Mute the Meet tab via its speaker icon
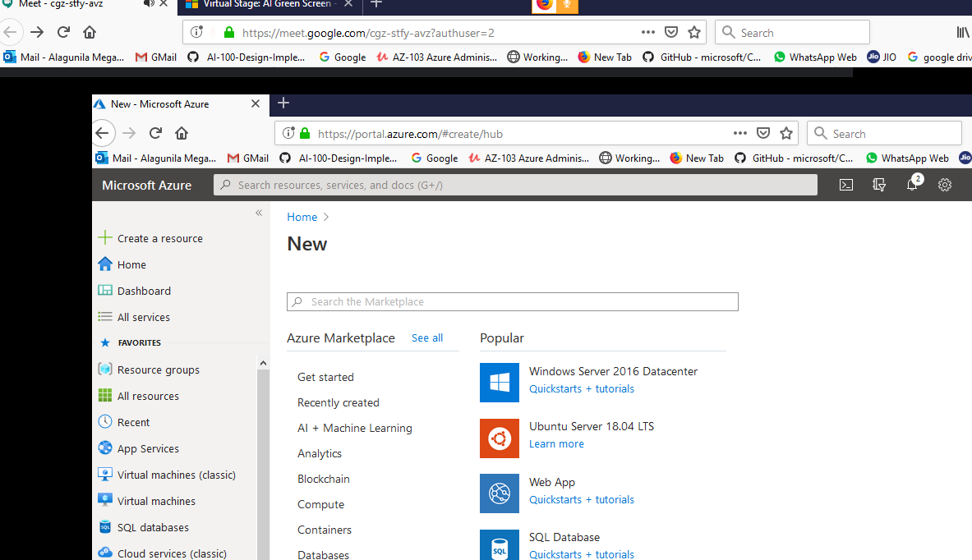Screen dimensions: 972x560 149,4
